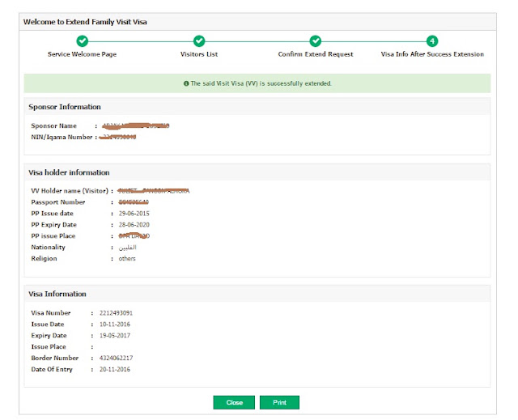Click the Sponsor Name label

(x=54, y=125)
